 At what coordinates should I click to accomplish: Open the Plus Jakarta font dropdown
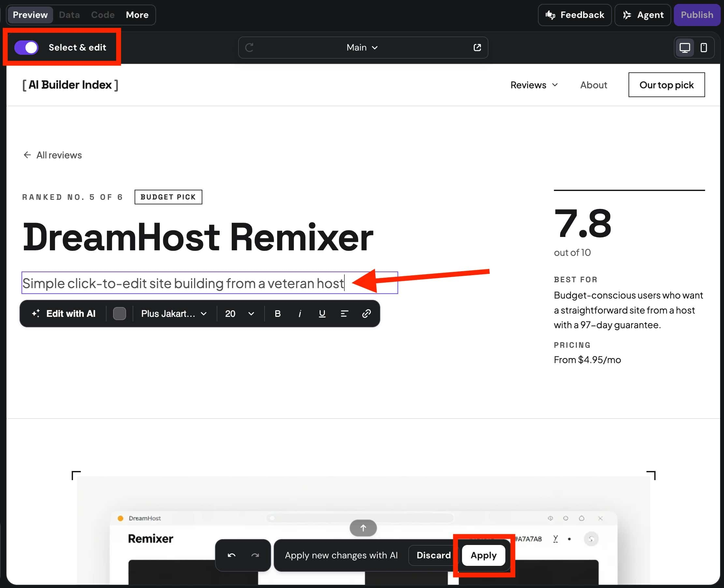(174, 314)
